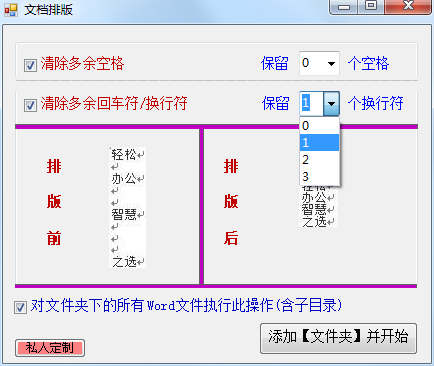Choose 0 in the open dropdown list
The width and height of the screenshot is (434, 366).
coord(319,126)
